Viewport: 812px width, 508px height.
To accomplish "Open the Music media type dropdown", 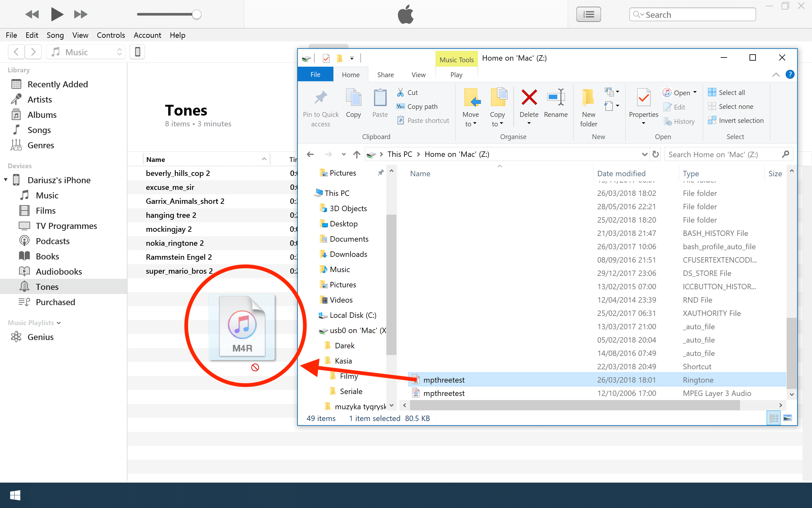I will coord(86,52).
